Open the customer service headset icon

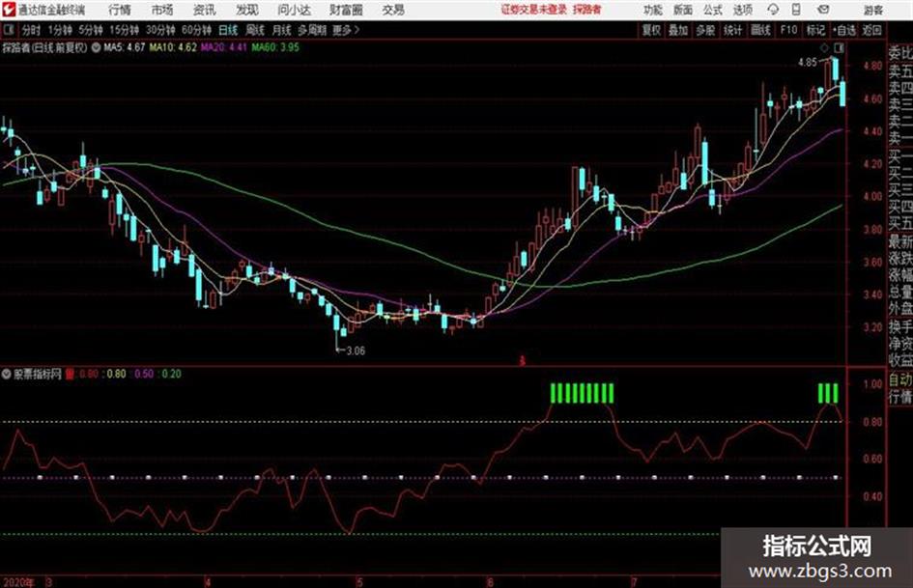click(x=773, y=10)
